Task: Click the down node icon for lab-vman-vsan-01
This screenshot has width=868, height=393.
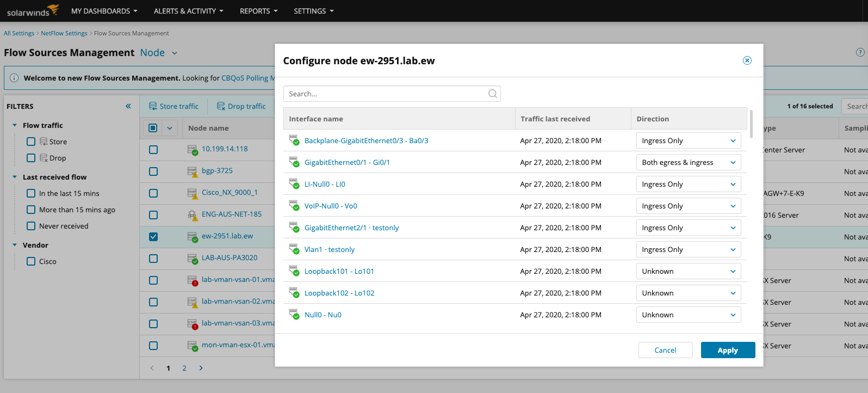Action: (x=193, y=280)
